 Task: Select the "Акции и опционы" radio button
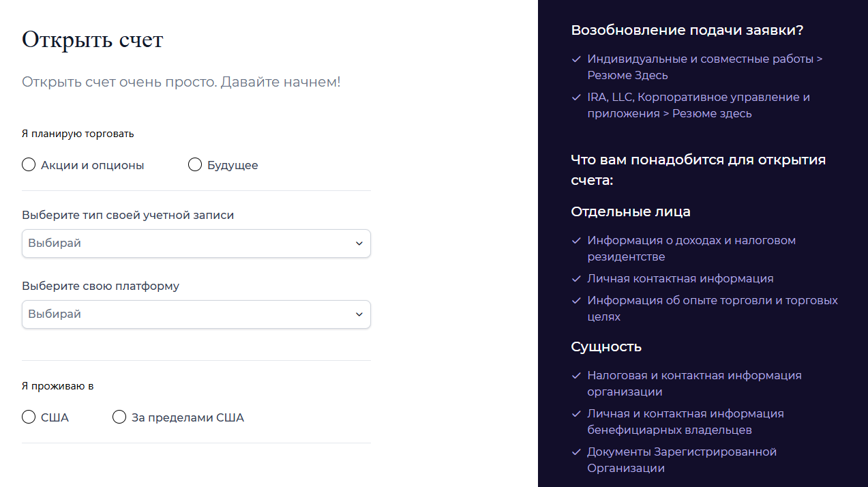[x=29, y=165]
